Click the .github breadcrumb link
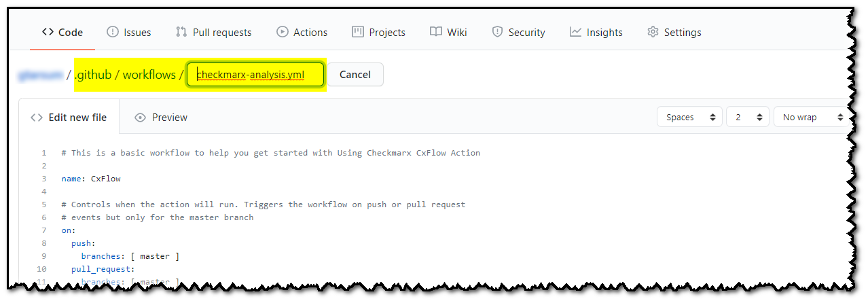Image resolution: width=868 pixels, height=303 pixels. click(93, 75)
